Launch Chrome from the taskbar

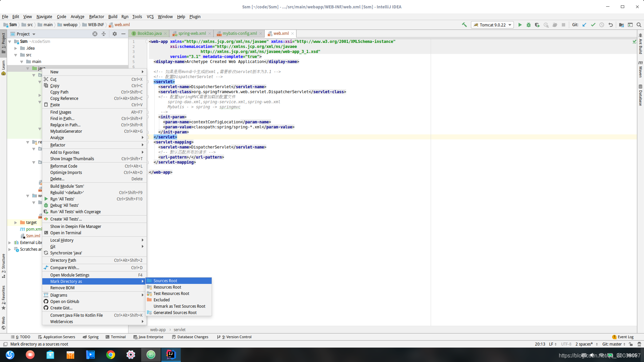[x=111, y=355]
